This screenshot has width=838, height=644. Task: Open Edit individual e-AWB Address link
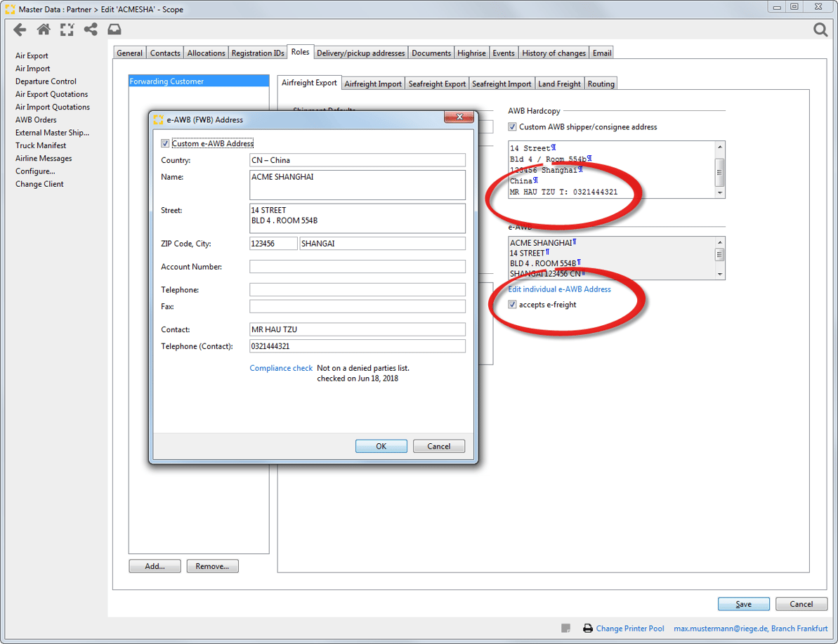[559, 289]
